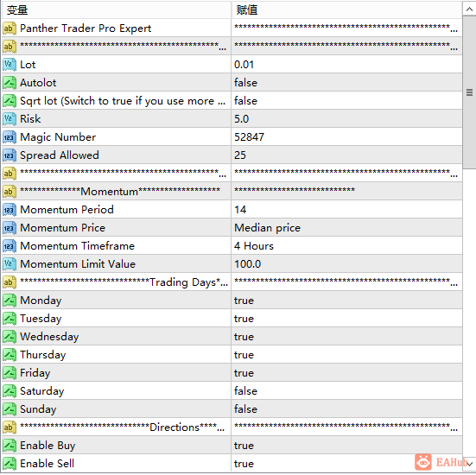Click the boolean icon beside Sqrt lot
476x475 pixels.
pos(10,101)
